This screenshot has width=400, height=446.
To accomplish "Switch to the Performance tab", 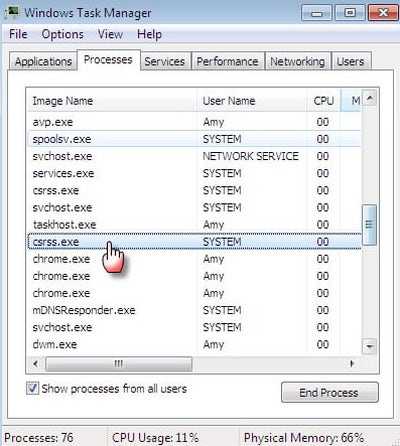I will tap(227, 61).
